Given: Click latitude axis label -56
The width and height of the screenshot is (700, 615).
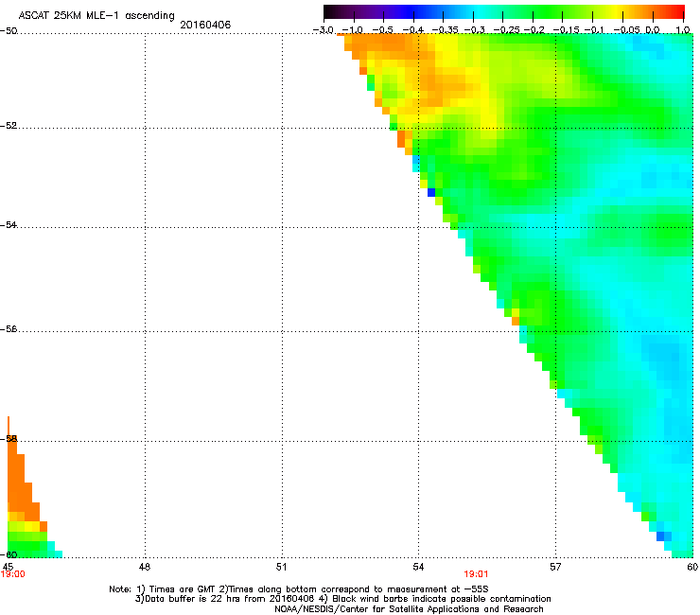Looking at the screenshot, I should click(x=9, y=329).
